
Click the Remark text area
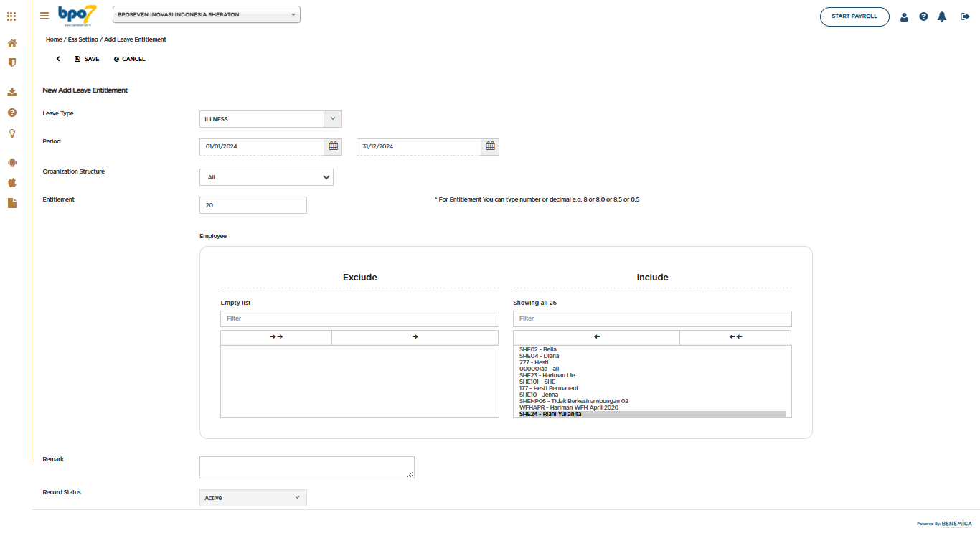pos(307,467)
